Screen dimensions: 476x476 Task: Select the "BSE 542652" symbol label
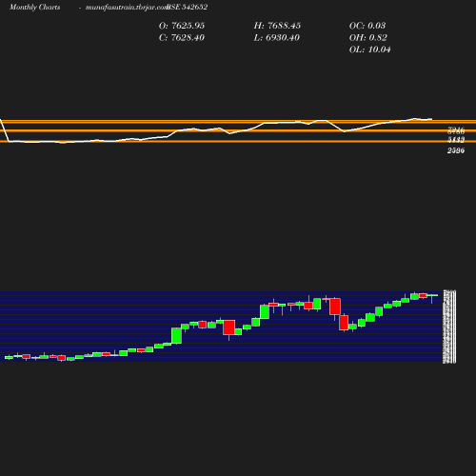point(187,7)
